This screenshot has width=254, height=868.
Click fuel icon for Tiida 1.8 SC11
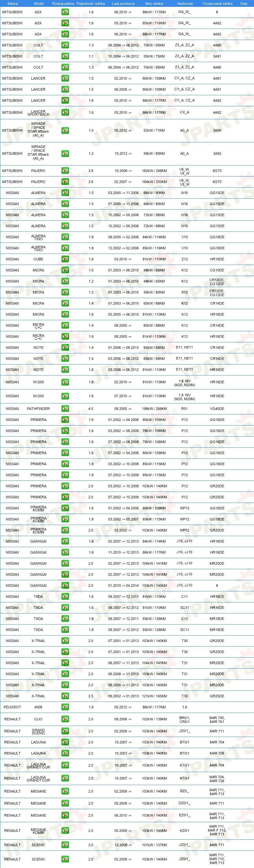pyautogui.click(x=65, y=630)
